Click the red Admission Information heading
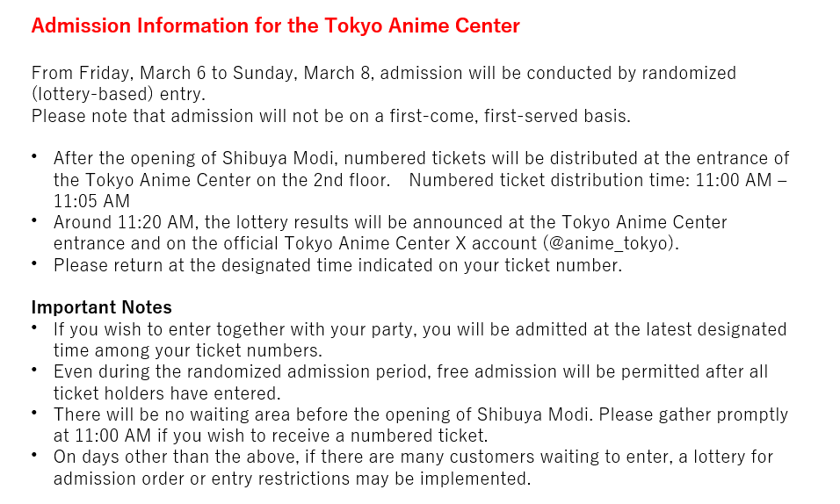Image resolution: width=840 pixels, height=504 pixels. 275,25
